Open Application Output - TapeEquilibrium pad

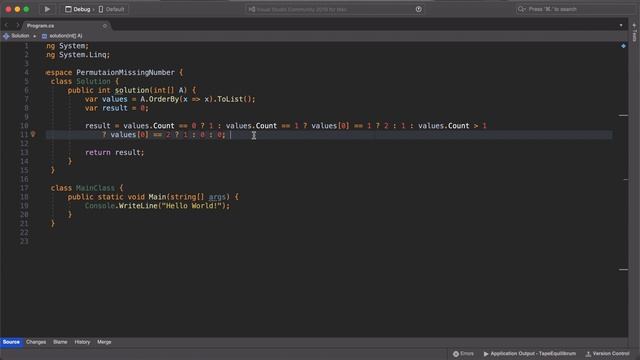(x=530, y=354)
